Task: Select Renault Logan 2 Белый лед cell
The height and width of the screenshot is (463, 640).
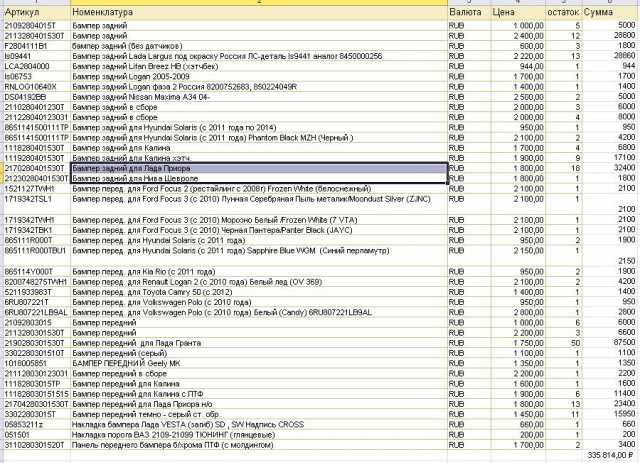Action: tap(259, 282)
